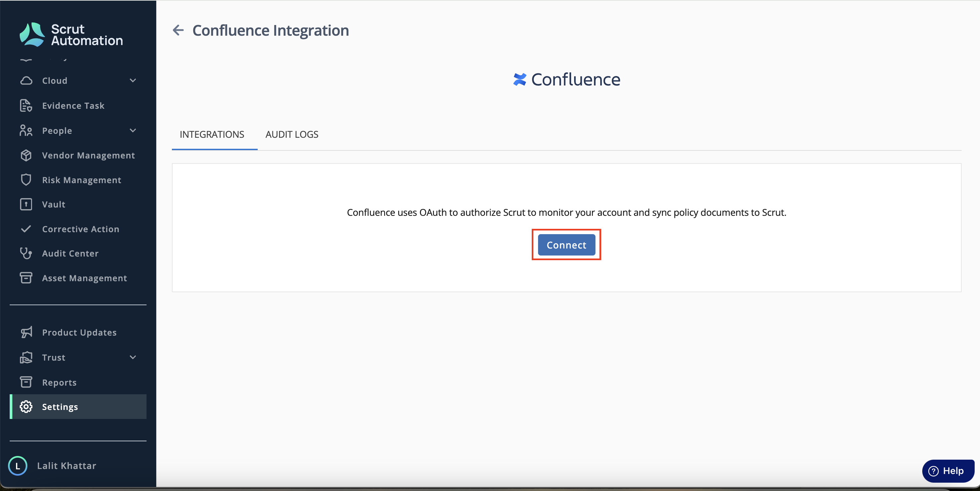Click the Lalit Khattar avatar circle
980x491 pixels.
(17, 466)
